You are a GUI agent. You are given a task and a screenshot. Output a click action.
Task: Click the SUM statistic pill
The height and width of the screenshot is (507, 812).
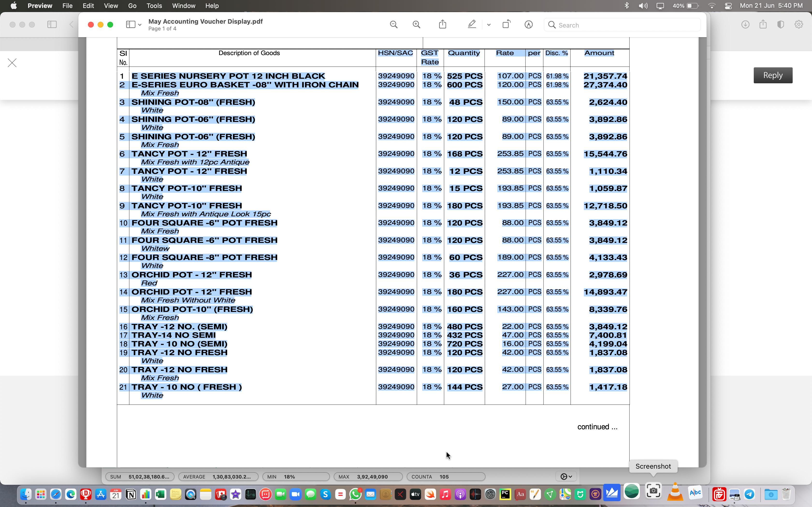140,477
